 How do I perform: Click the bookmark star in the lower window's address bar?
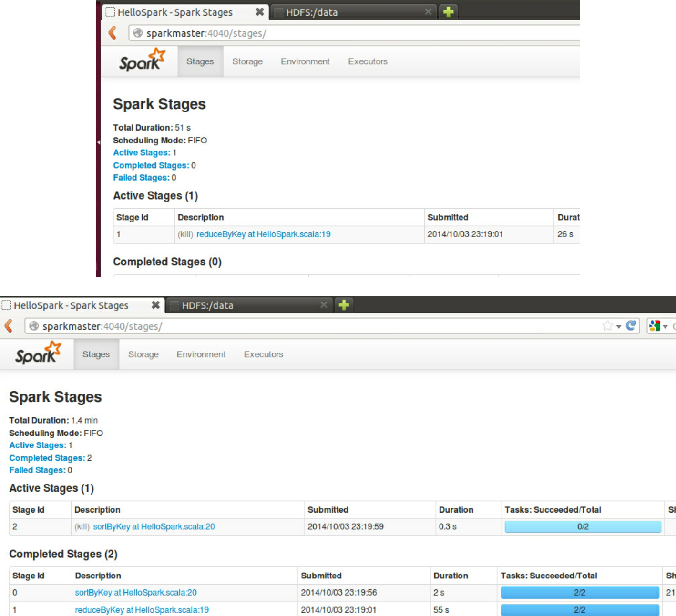(607, 326)
